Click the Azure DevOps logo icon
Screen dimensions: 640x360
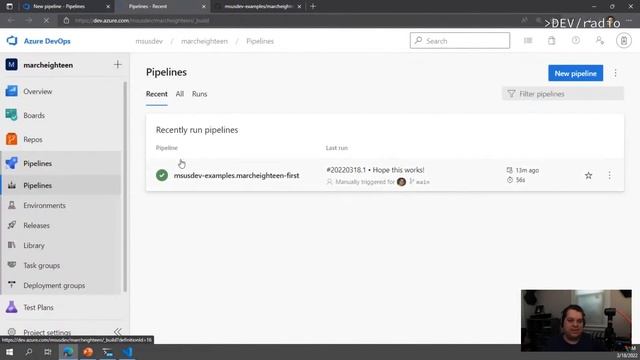point(12,41)
